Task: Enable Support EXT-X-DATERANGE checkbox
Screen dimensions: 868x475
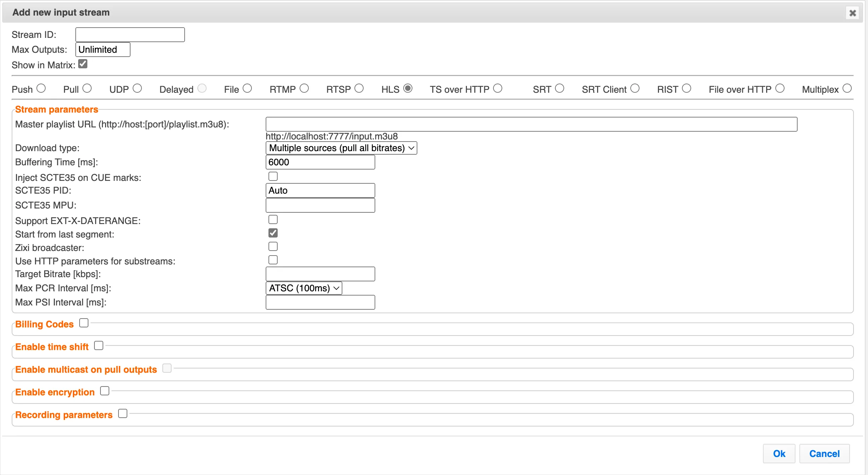Action: [273, 219]
